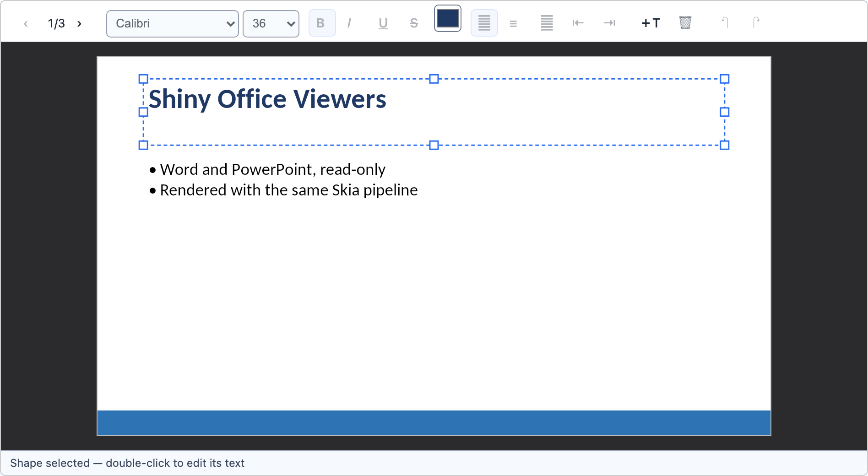
Task: Click the left-middle resize handle of title
Action: (143, 112)
